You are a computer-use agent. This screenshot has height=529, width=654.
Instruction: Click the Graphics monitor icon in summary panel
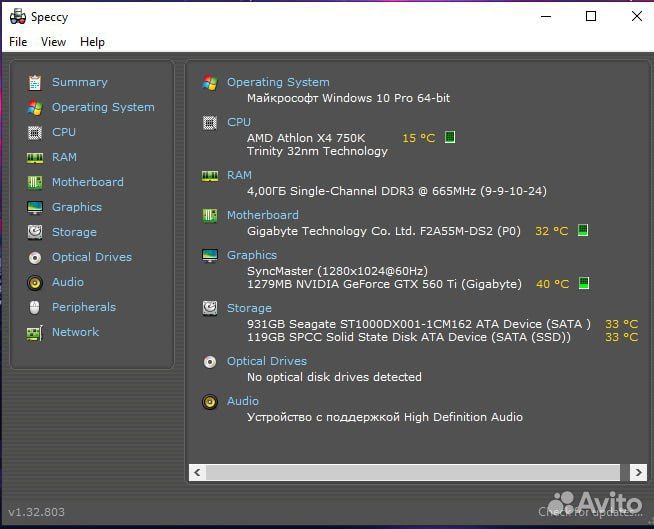(210, 255)
